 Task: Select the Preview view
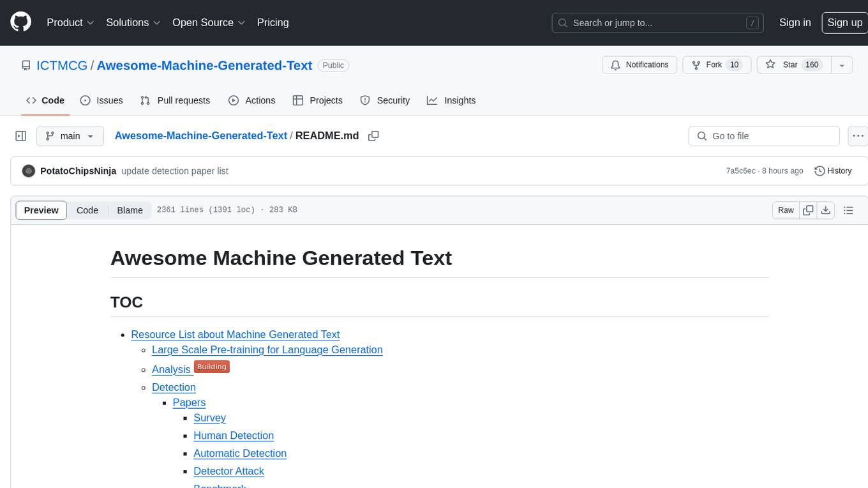click(41, 210)
